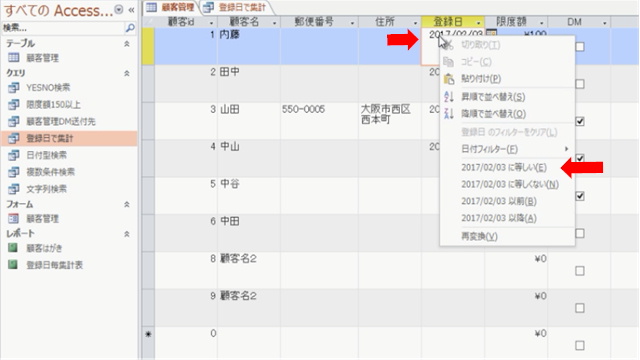This screenshot has width=640, height=360.
Task: Toggle DM checkbox for 山田 row
Action: click(580, 121)
